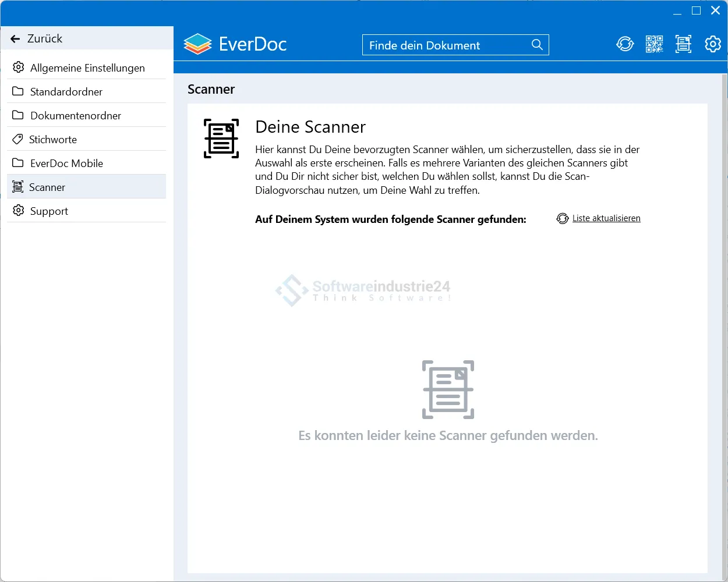This screenshot has width=728, height=582.
Task: Click the back arrow icon beside Zurück
Action: click(16, 39)
